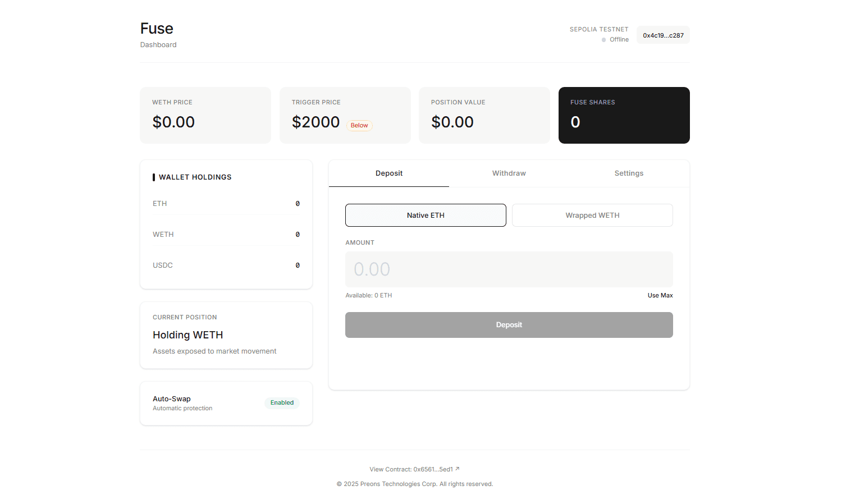This screenshot has width=846, height=504.
Task: Select the Native ETH deposit option
Action: click(426, 216)
